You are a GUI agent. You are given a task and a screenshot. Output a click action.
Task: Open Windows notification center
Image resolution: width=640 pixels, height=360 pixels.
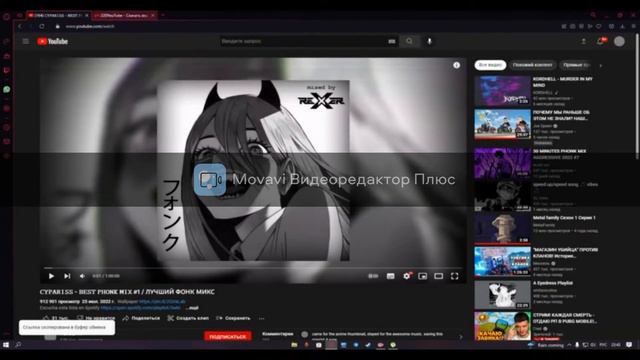(x=629, y=345)
